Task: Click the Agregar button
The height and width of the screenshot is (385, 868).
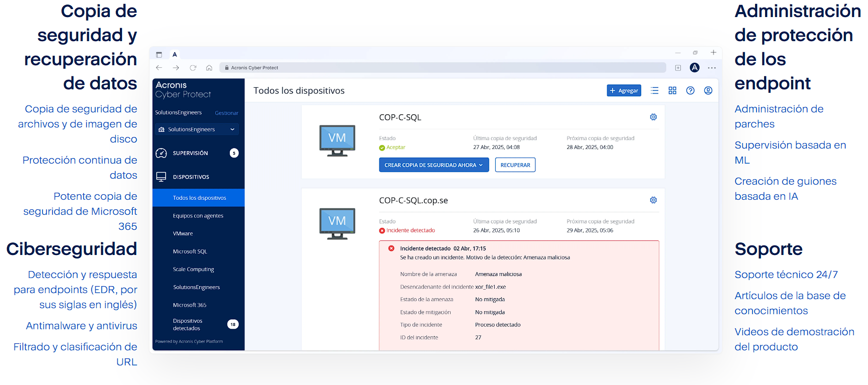Action: (624, 91)
